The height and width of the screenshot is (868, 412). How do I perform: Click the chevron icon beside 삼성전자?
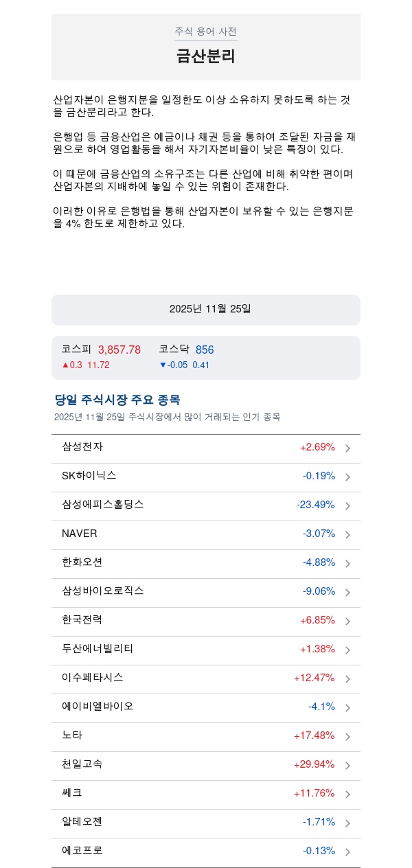347,448
